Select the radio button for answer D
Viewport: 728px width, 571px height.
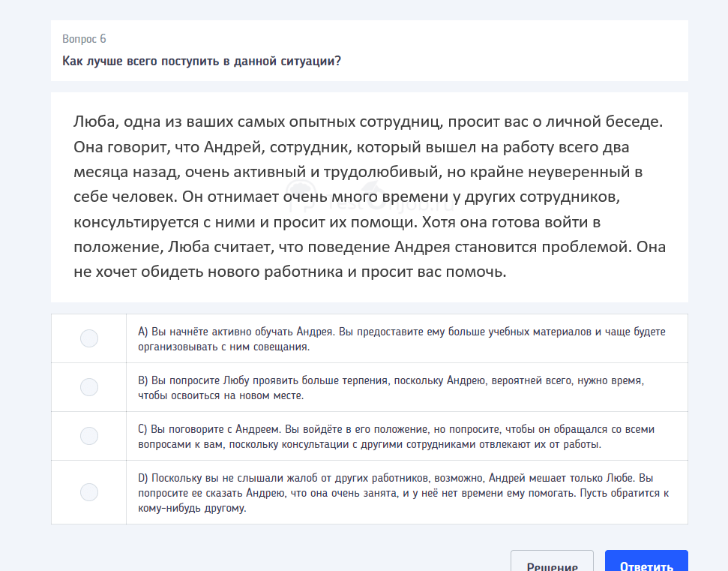point(88,492)
